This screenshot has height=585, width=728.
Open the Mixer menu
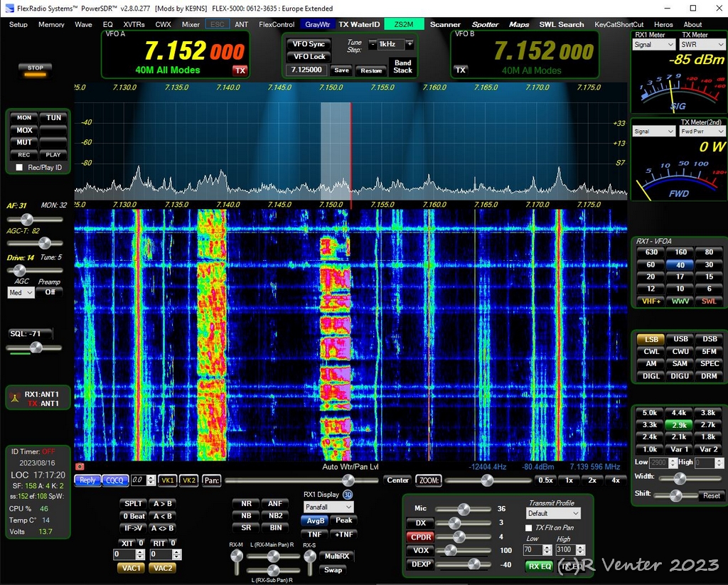pos(191,24)
